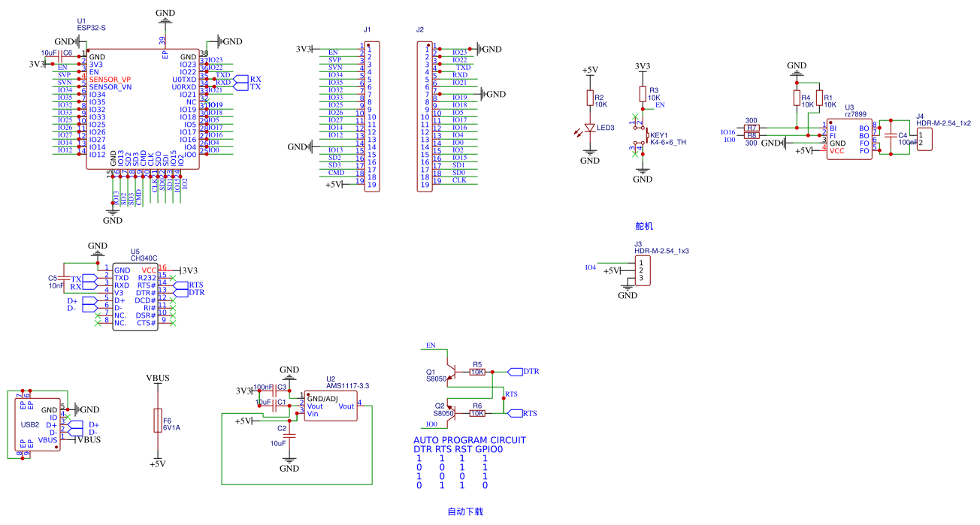The width and height of the screenshot is (980, 525).
Task: Select the J3 three-pin header
Action: [642, 270]
